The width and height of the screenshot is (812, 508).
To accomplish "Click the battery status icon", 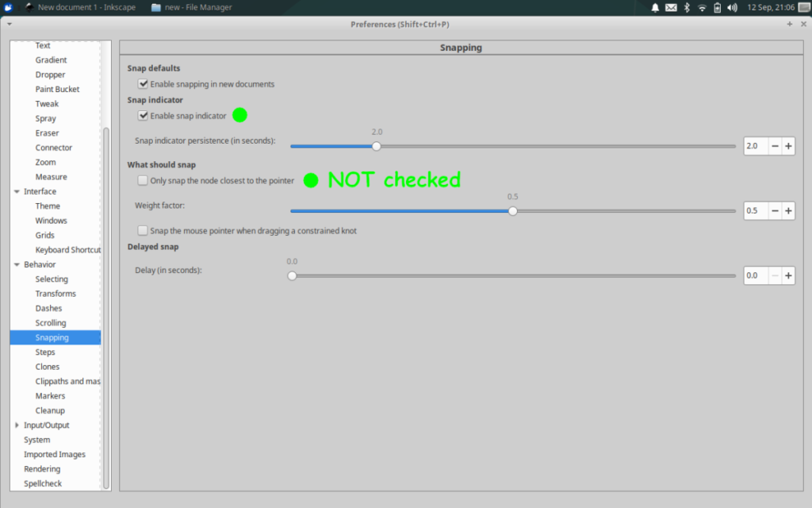I will tap(717, 7).
